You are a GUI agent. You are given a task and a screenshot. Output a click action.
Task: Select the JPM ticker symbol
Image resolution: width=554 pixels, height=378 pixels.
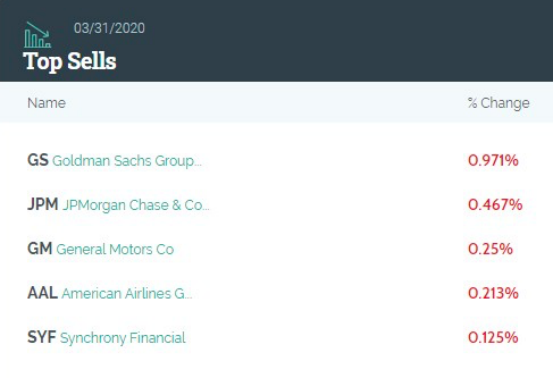(x=43, y=204)
